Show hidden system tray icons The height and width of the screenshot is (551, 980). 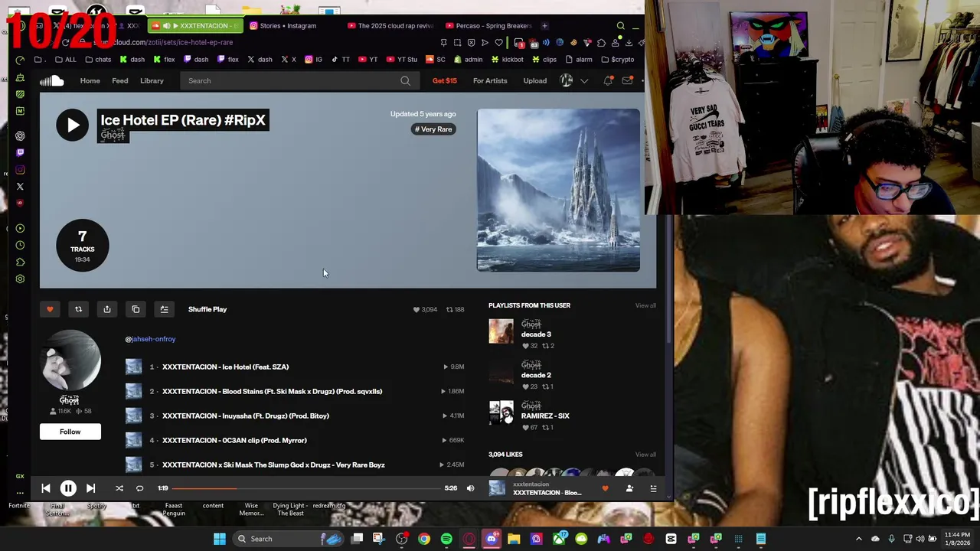tap(858, 539)
